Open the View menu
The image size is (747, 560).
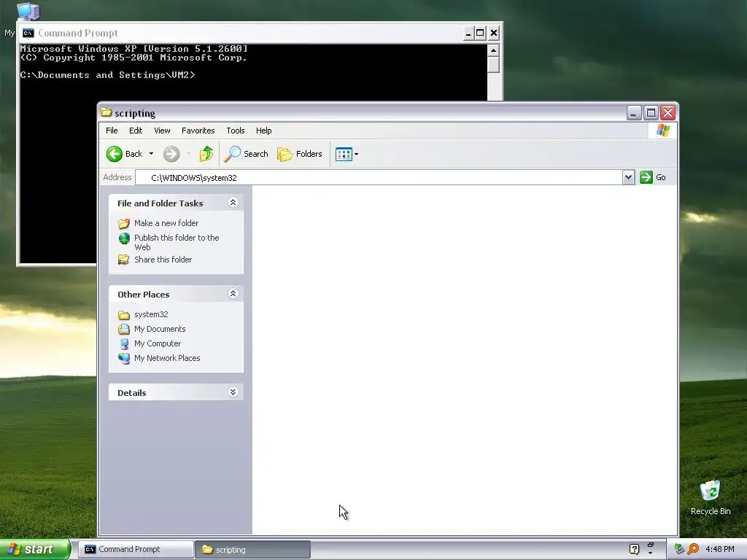tap(162, 131)
